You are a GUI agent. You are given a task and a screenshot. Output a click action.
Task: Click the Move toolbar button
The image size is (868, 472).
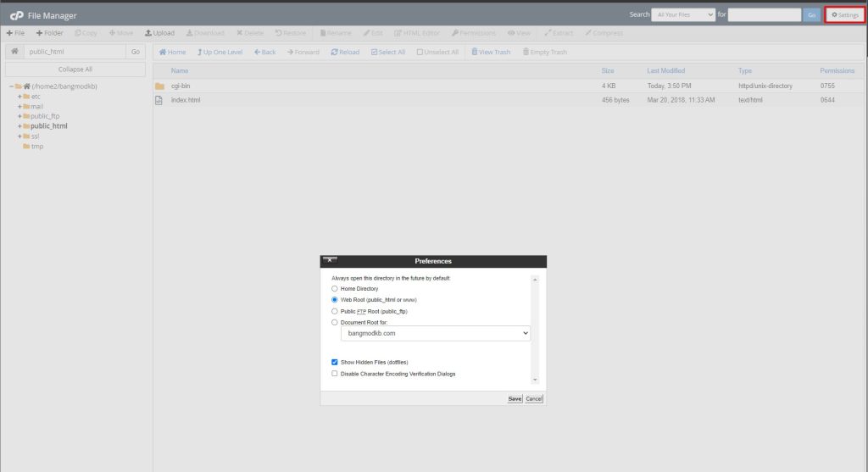tap(121, 33)
